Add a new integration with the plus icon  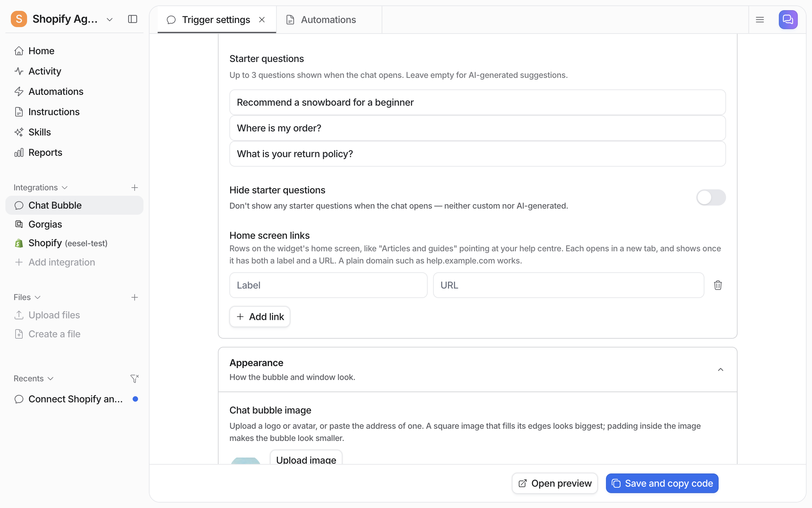(135, 188)
